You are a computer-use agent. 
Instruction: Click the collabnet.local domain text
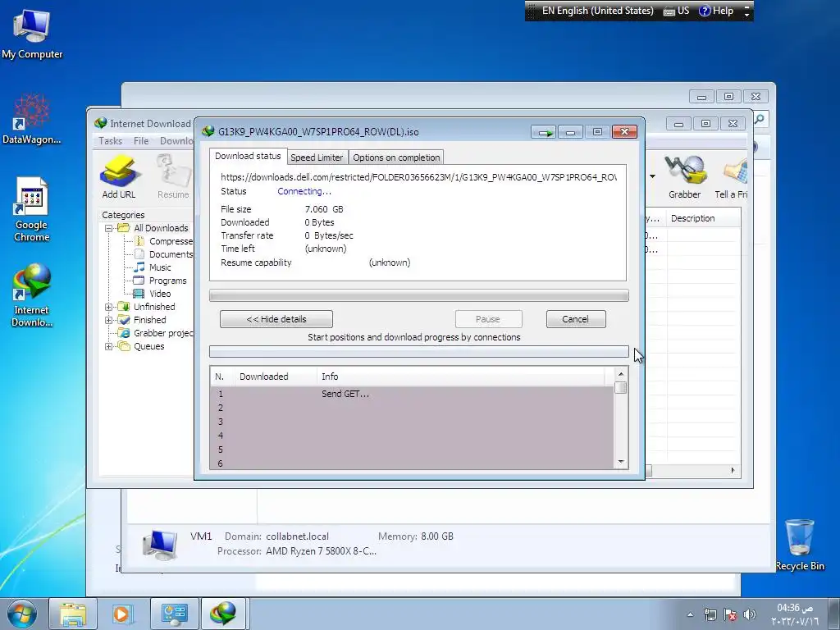pos(297,536)
